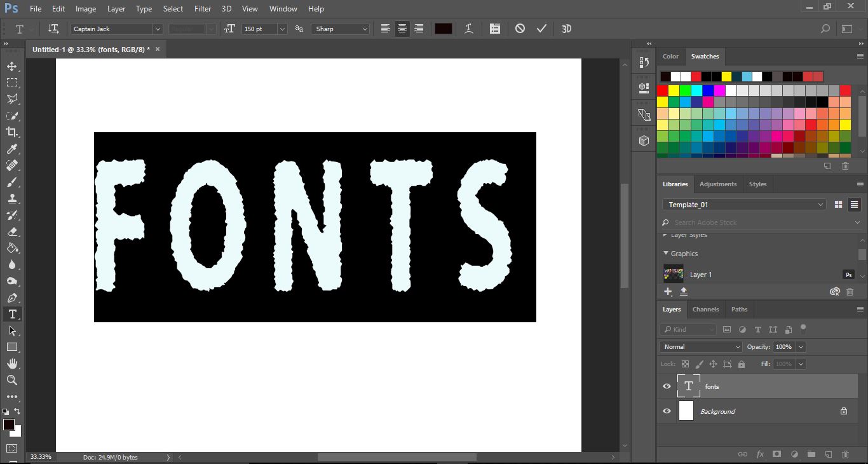Screen dimensions: 868x464
Task: Switch to the Paths tab
Action: 739,310
